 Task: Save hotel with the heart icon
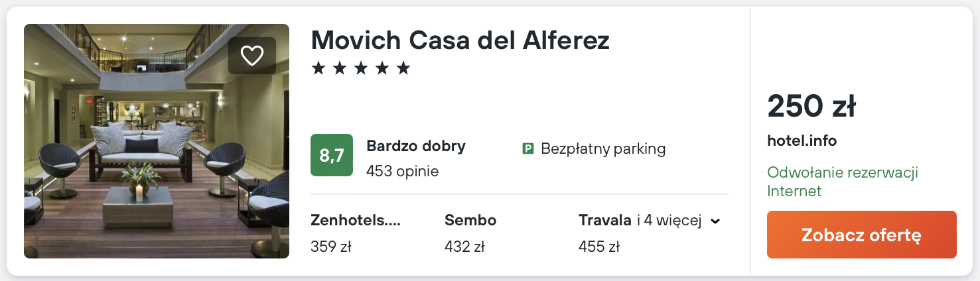(x=252, y=56)
